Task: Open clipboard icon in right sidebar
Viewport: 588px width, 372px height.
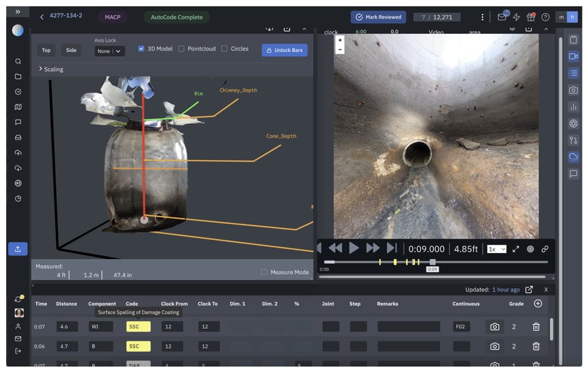Action: coord(573,39)
